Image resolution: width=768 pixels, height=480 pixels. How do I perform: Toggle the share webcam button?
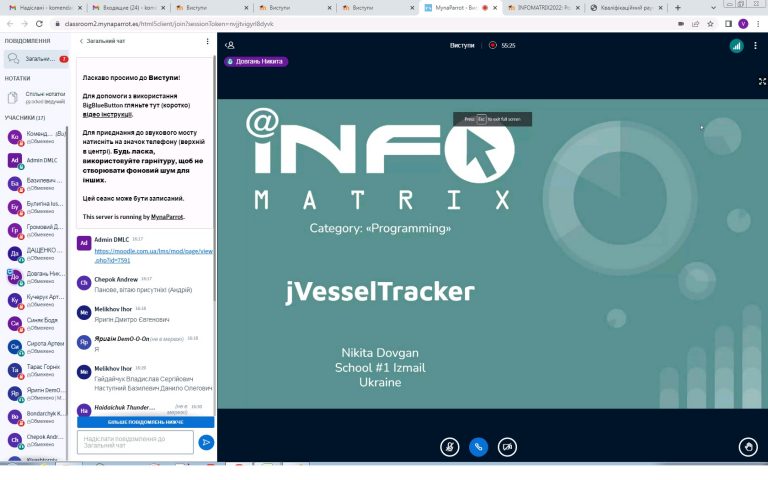[508, 447]
